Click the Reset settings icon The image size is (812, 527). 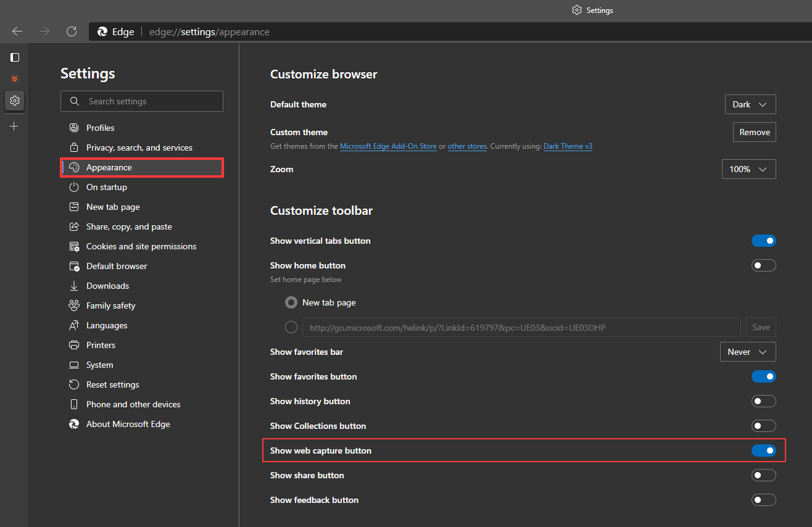pos(74,384)
